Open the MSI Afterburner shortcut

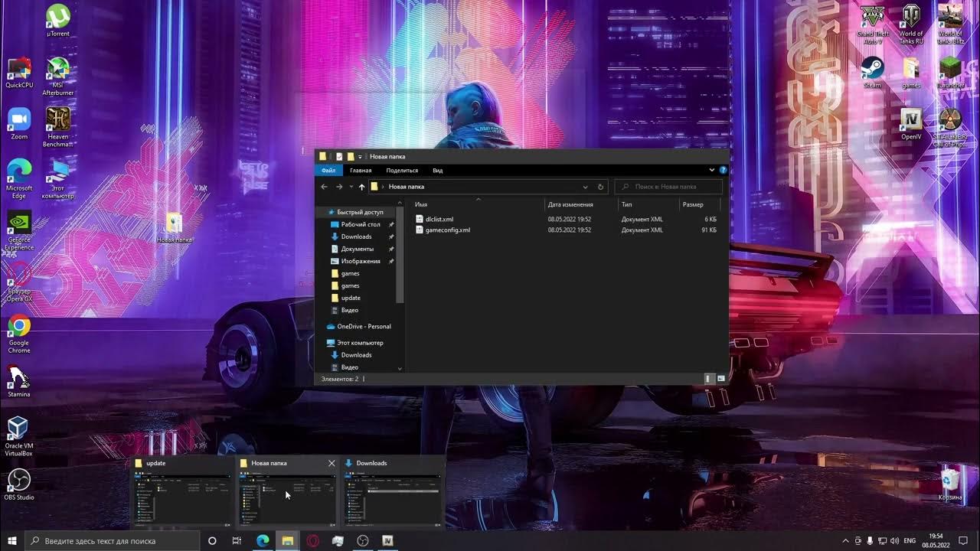[57, 76]
